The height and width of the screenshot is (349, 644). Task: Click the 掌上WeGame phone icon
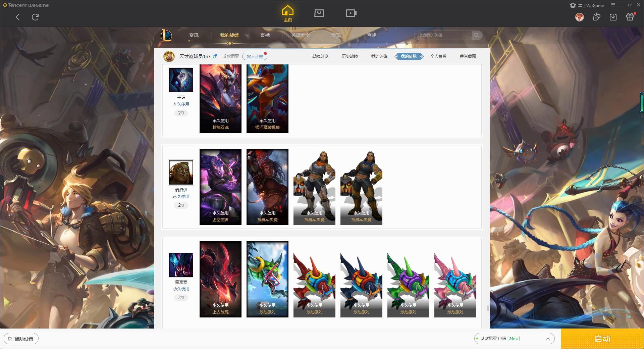pyautogui.click(x=573, y=5)
